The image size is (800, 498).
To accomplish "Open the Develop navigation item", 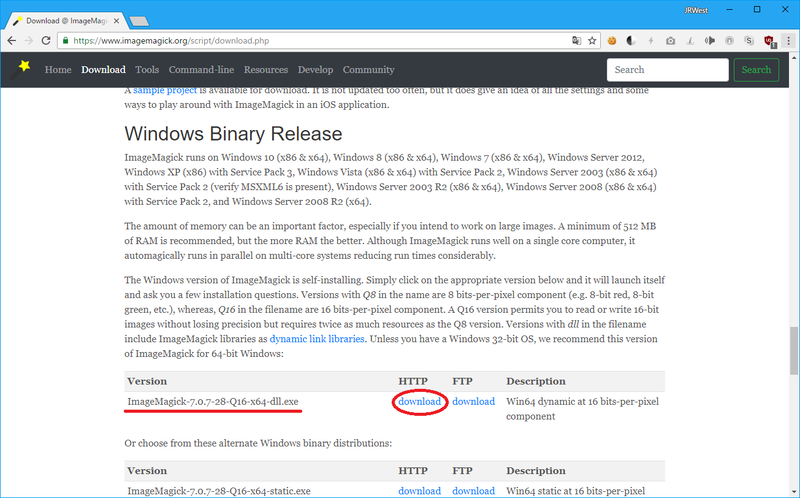I will 315,70.
